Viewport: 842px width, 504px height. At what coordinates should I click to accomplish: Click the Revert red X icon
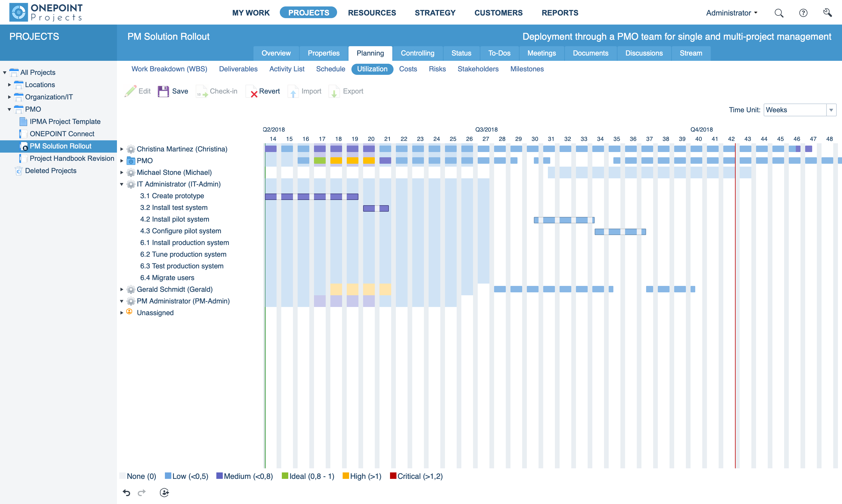click(x=252, y=92)
